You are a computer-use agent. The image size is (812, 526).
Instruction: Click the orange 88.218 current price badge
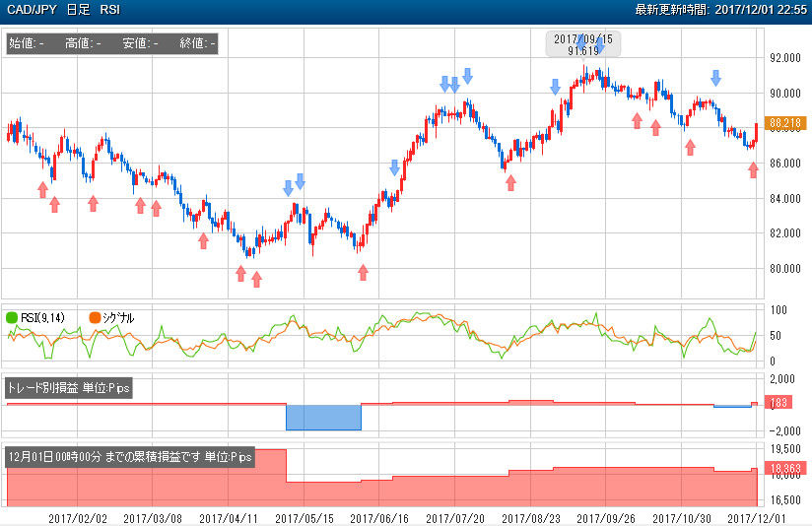[x=785, y=123]
